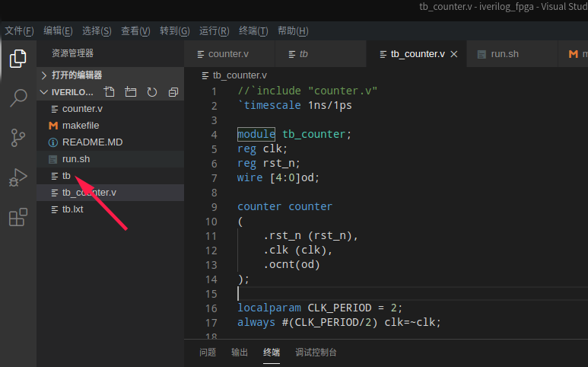Open the tb file in explorer
The height and width of the screenshot is (367, 588).
pos(110,176)
